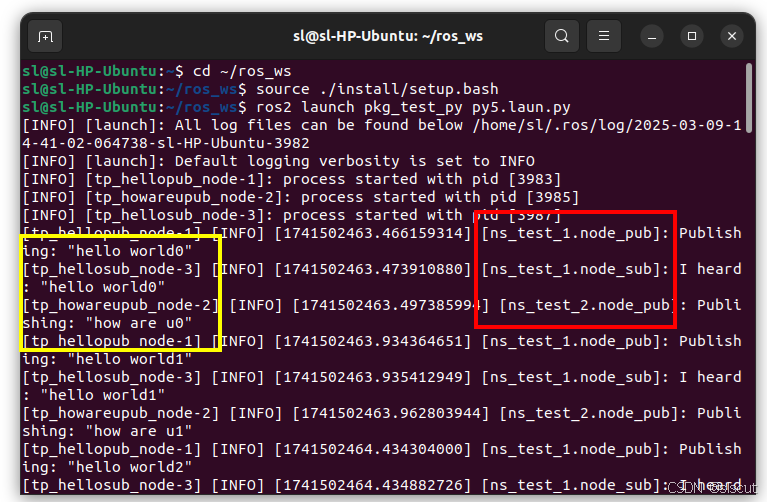Click the text ing: "hello world1"
Screen dimensions: 767x502
click(107, 360)
